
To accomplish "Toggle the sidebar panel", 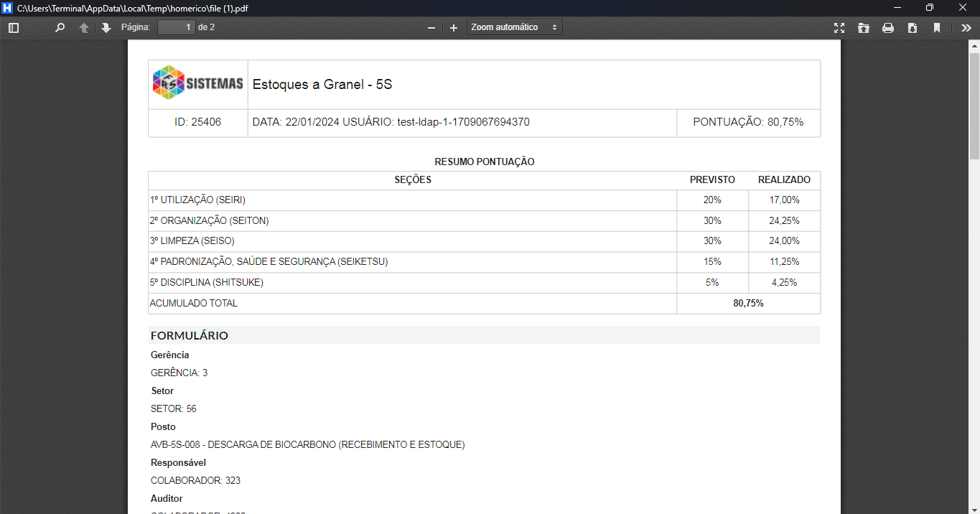I will click(x=13, y=28).
